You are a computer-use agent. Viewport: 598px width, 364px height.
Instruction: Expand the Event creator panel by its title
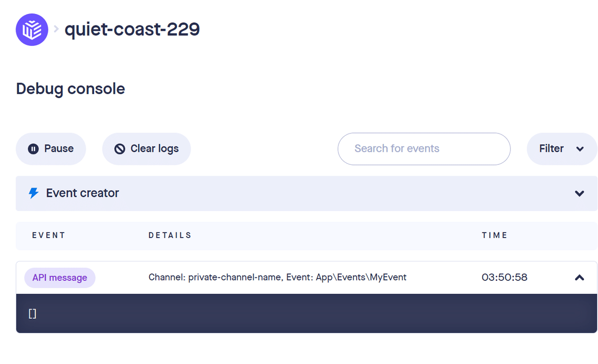pos(83,193)
